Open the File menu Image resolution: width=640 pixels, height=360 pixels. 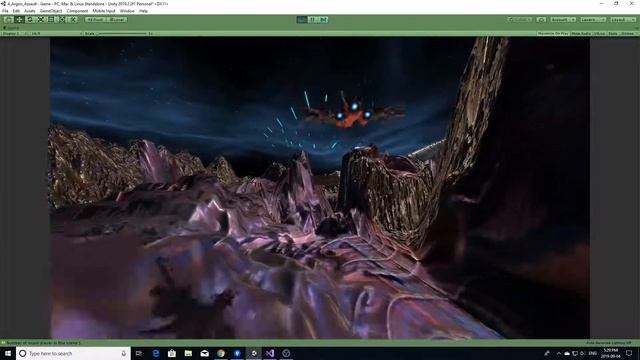(x=5, y=11)
